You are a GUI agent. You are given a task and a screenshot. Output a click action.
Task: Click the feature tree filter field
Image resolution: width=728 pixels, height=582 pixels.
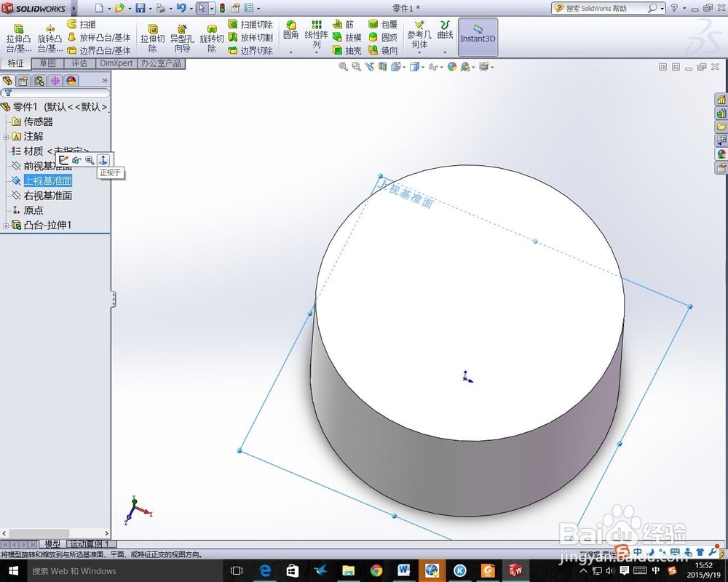click(x=55, y=93)
